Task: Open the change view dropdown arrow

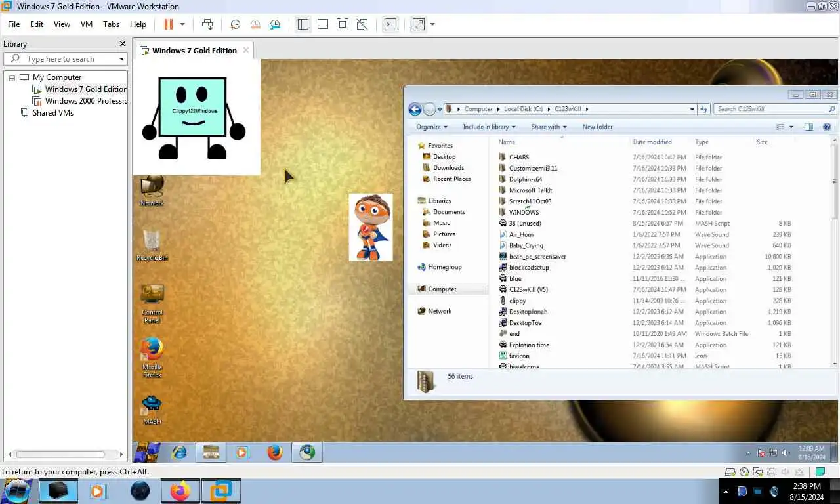Action: (791, 127)
